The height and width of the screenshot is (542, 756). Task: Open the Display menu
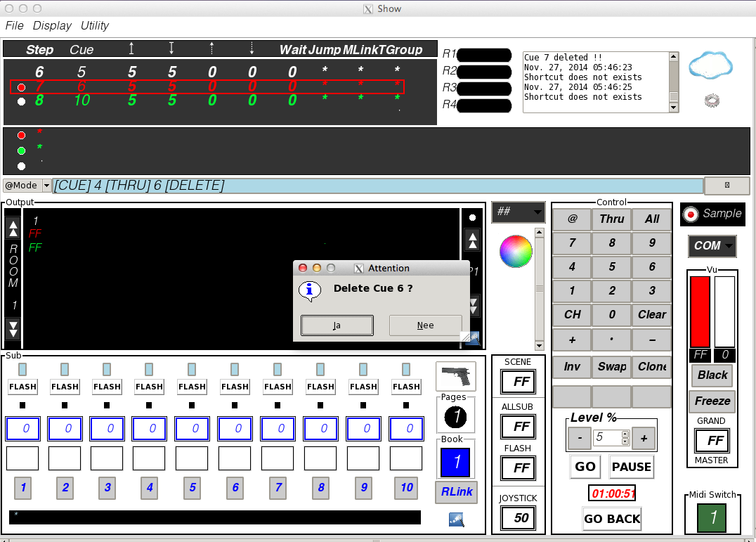pyautogui.click(x=52, y=25)
